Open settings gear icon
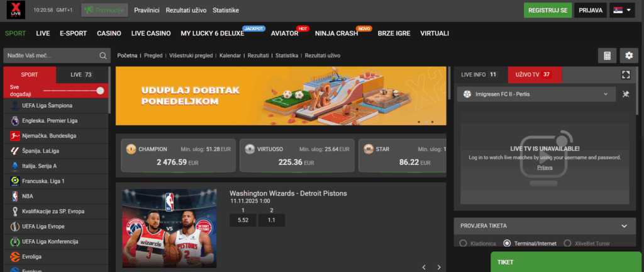The width and height of the screenshot is (644, 272). (629, 55)
